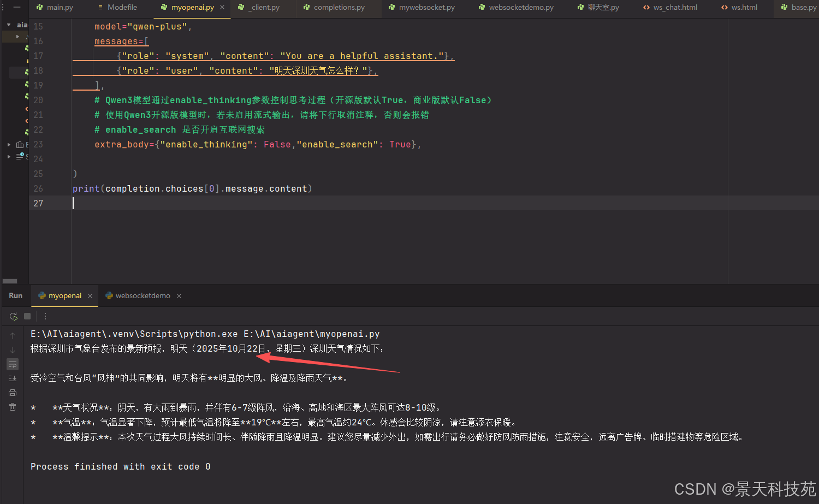The image size is (819, 504).
Task: Click 'Process finished with exit code 0' text
Action: [121, 466]
